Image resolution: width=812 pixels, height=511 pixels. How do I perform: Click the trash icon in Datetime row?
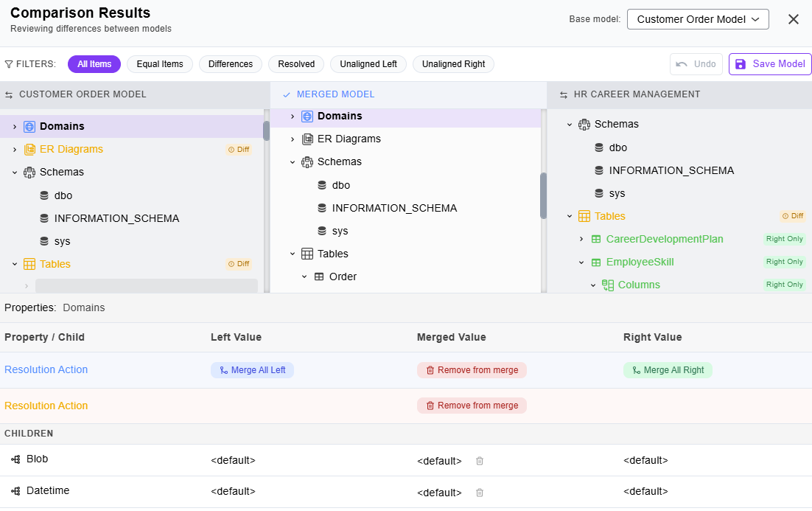(x=480, y=493)
